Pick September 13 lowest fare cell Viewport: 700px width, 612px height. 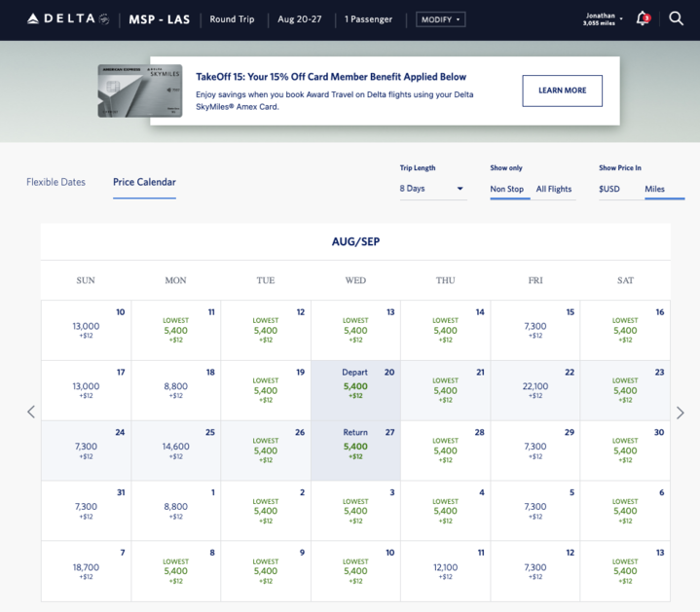click(x=625, y=571)
